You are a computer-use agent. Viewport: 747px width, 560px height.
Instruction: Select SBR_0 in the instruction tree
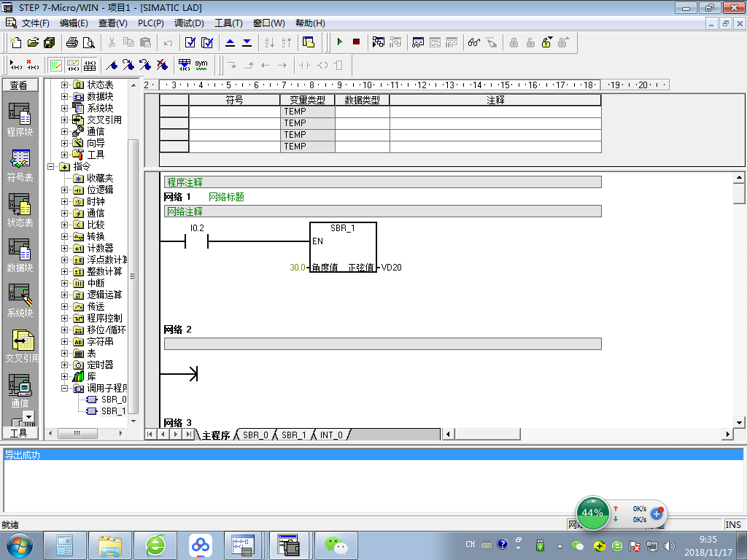(x=113, y=400)
